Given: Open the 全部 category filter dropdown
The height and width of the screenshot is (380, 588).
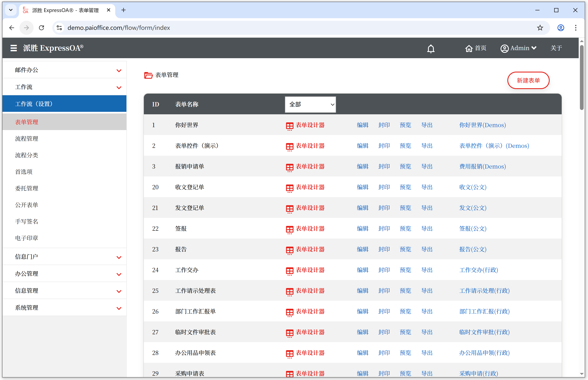Looking at the screenshot, I should point(310,105).
